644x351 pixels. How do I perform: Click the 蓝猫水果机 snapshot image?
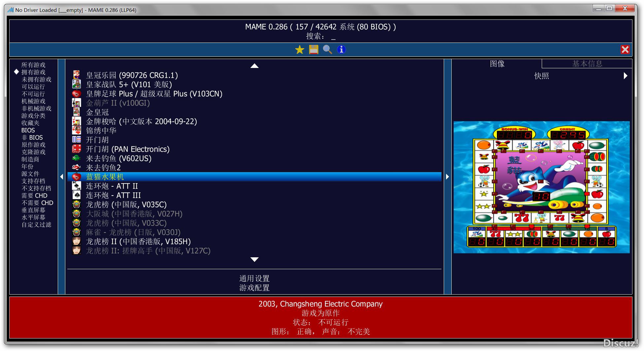(541, 187)
